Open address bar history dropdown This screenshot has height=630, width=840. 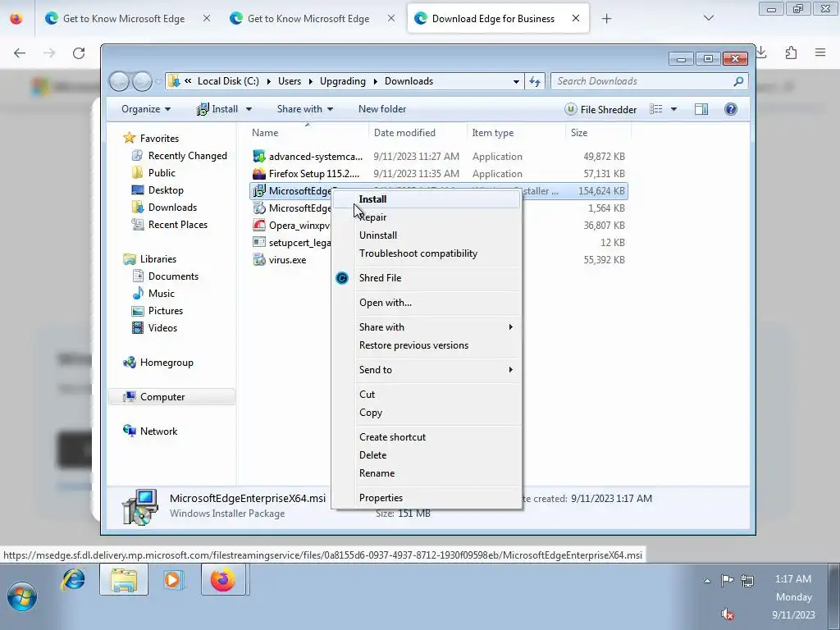click(516, 81)
